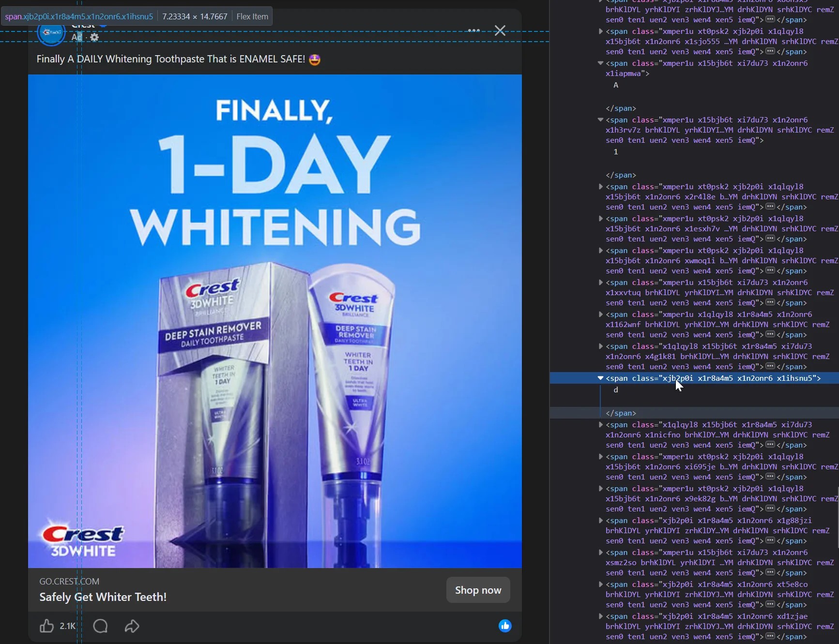
Task: Click the ellipsis in the xi695je span
Action: [770, 477]
